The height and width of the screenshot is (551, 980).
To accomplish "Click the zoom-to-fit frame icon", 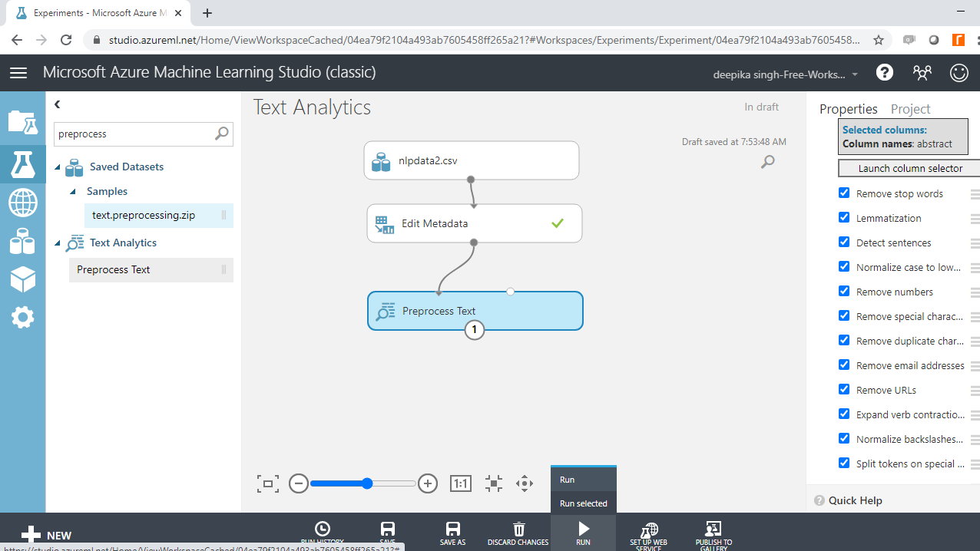I will pyautogui.click(x=268, y=483).
